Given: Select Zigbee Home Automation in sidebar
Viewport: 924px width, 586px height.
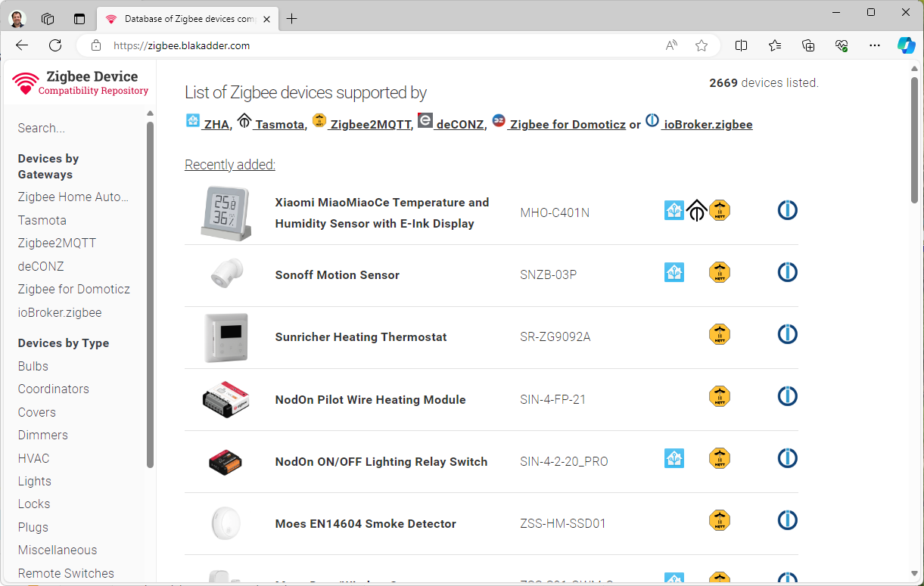Looking at the screenshot, I should click(73, 197).
